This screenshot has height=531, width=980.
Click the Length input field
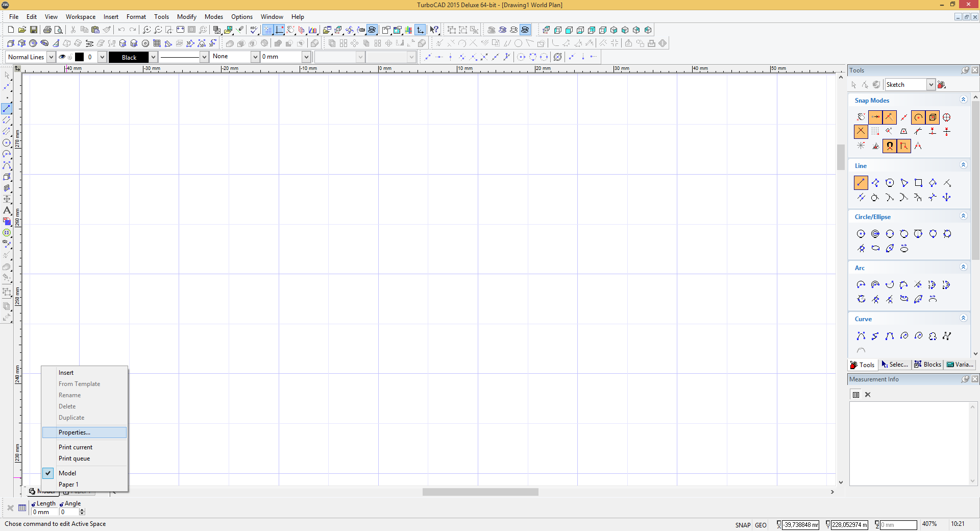44,512
